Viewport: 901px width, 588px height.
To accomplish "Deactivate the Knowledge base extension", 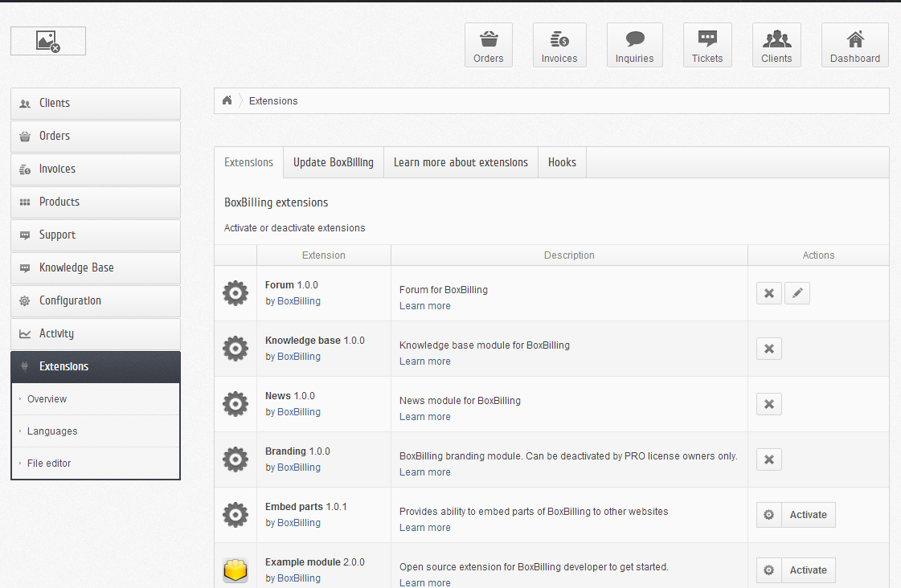I will (x=768, y=349).
